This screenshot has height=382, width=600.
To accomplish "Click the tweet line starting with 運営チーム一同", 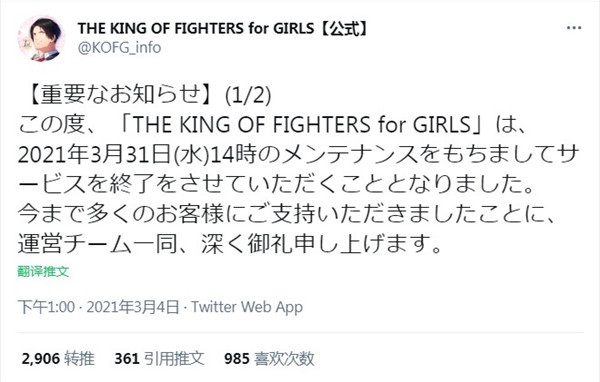I will pyautogui.click(x=230, y=244).
